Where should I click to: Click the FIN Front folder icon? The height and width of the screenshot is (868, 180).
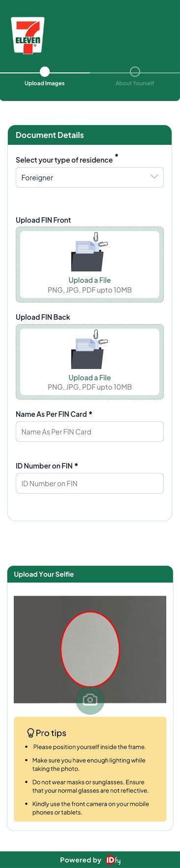pos(90,252)
